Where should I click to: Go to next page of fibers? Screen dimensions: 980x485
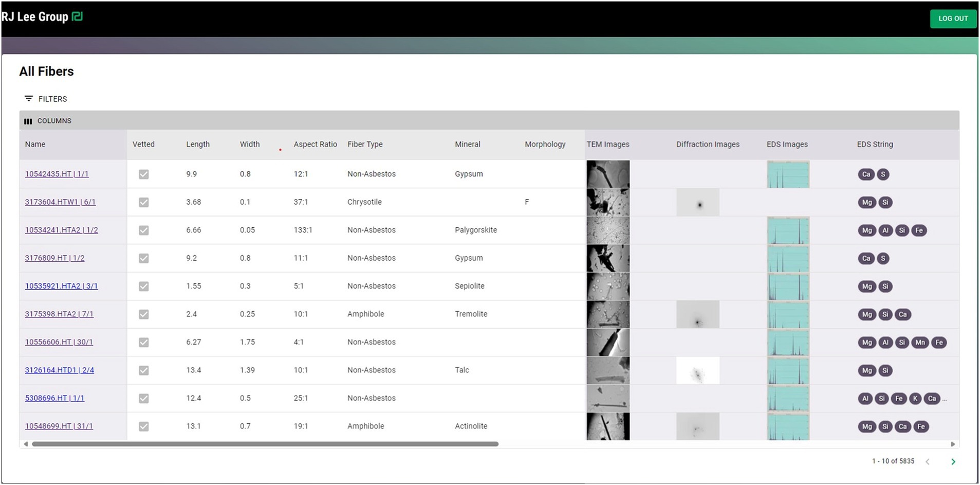coord(953,461)
